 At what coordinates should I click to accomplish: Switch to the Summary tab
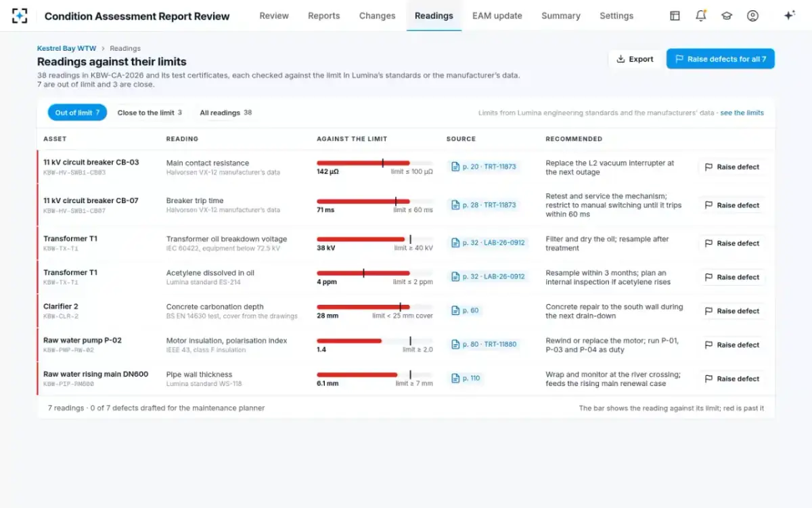[x=561, y=16]
